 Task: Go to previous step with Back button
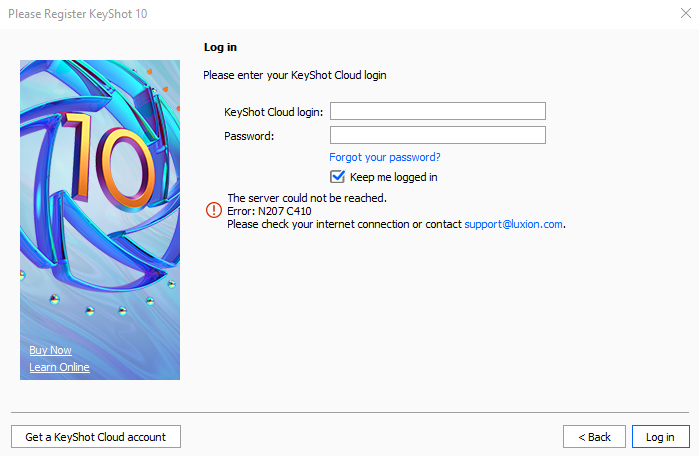[594, 437]
